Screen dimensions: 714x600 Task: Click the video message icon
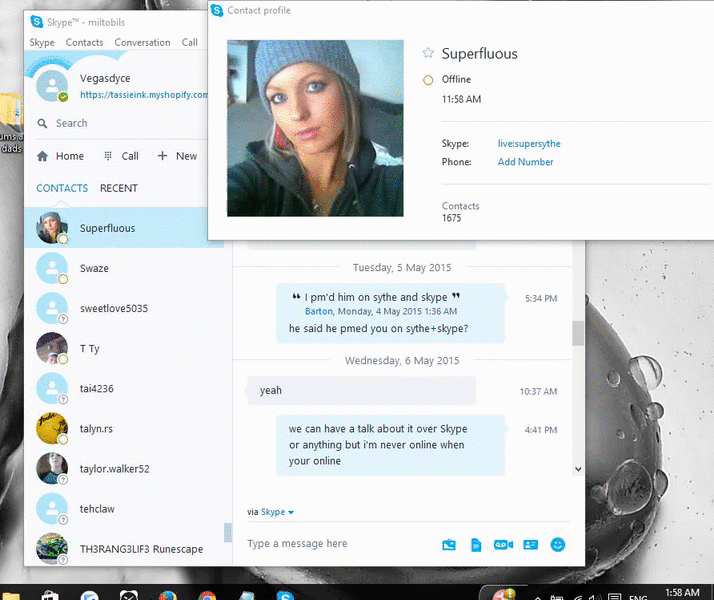[503, 544]
